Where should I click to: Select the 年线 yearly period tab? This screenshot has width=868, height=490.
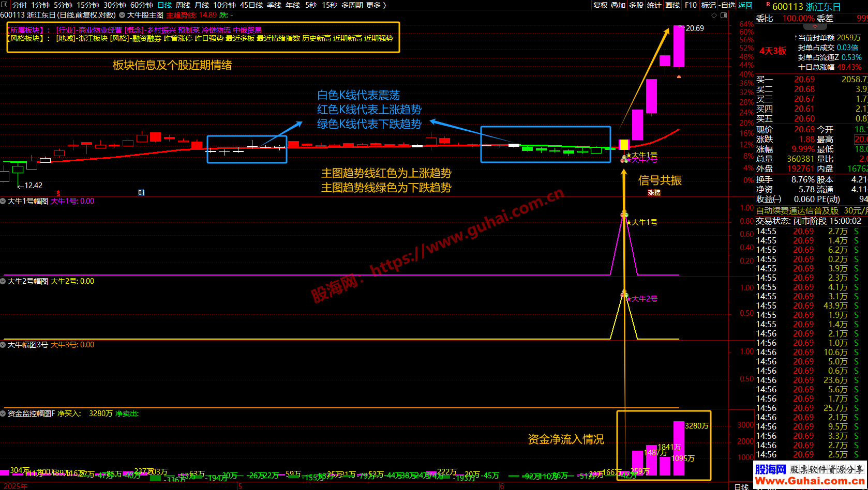(x=293, y=5)
